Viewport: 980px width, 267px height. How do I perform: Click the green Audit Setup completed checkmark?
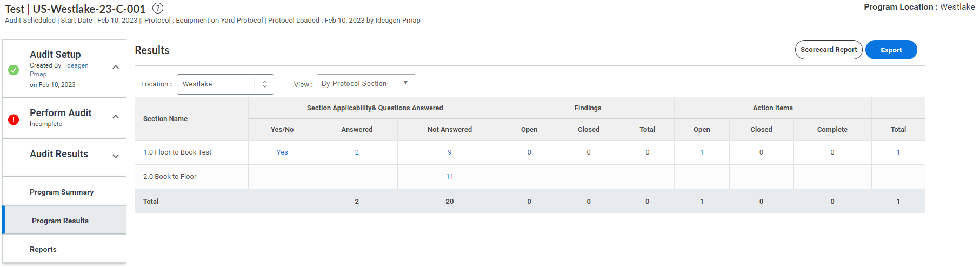point(14,70)
